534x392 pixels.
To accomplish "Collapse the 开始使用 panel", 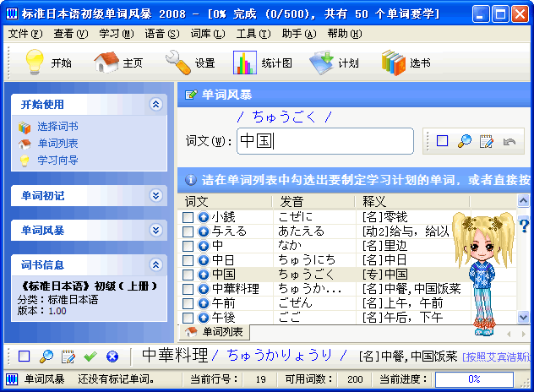I will [x=155, y=104].
